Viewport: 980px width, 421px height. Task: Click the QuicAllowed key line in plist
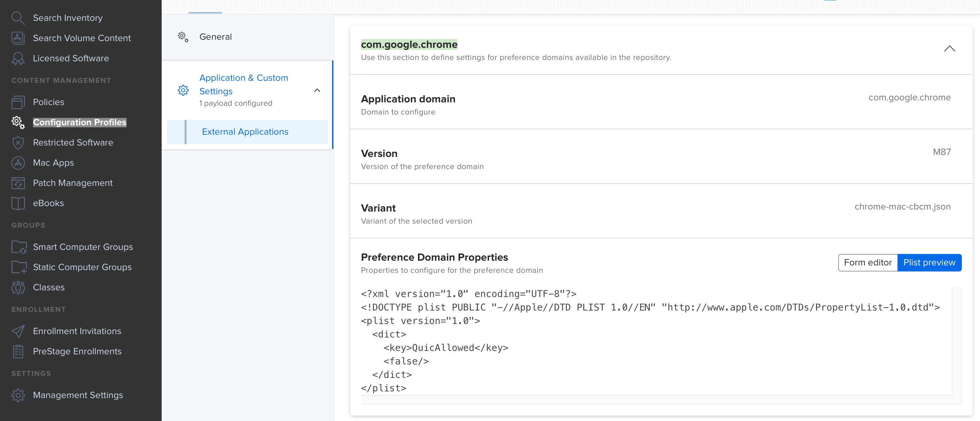[446, 348]
